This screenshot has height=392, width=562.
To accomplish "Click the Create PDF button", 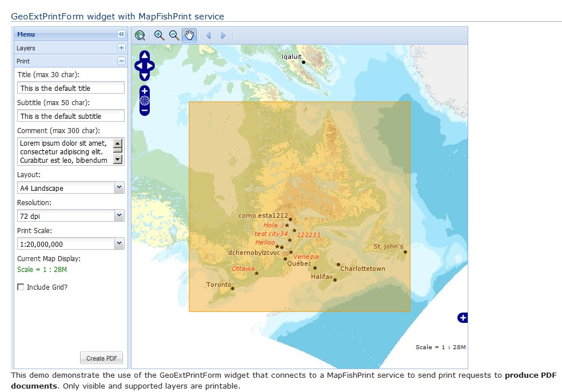I will (101, 358).
